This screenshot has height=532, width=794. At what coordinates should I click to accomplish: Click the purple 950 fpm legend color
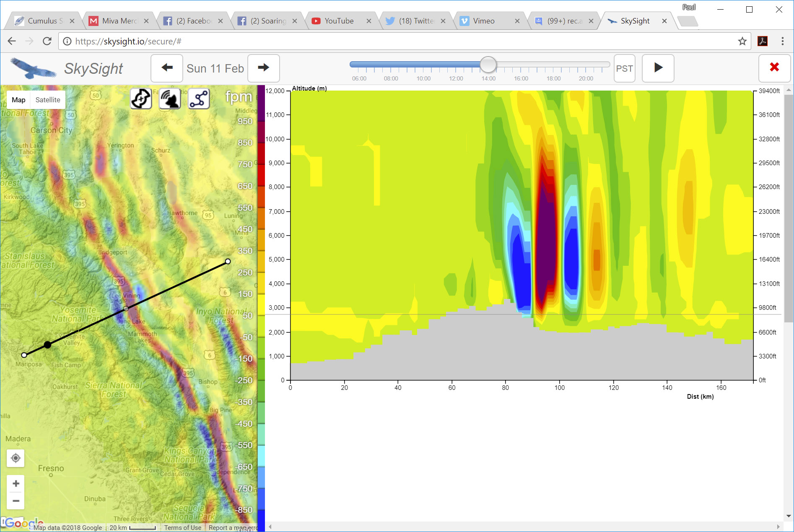point(261,104)
